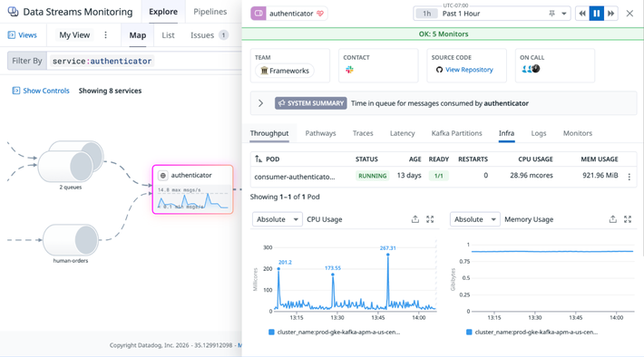Image resolution: width=644 pixels, height=357 pixels.
Task: Switch to the Traces tab
Action: coord(363,133)
